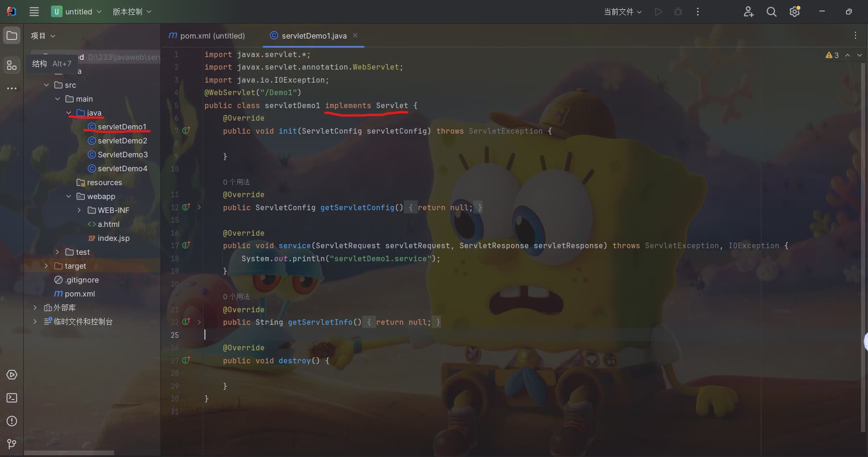The height and width of the screenshot is (457, 868).
Task: Click the warnings indicator showing 3
Action: pyautogui.click(x=832, y=55)
